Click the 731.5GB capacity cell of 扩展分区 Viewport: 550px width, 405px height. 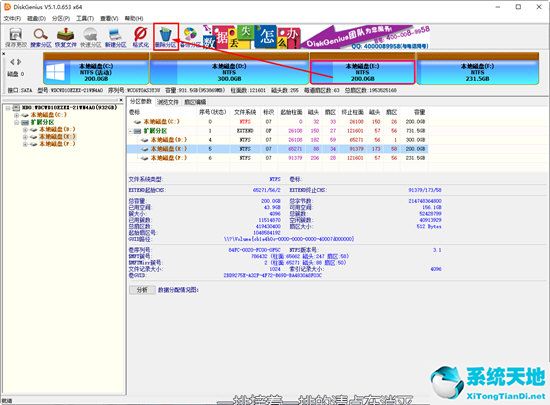[415, 131]
